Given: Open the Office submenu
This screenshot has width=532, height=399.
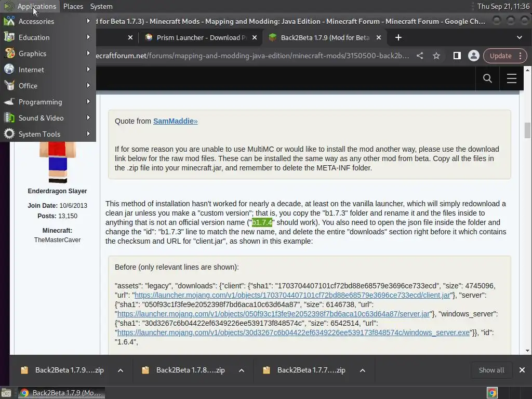Looking at the screenshot, I should [x=48, y=86].
